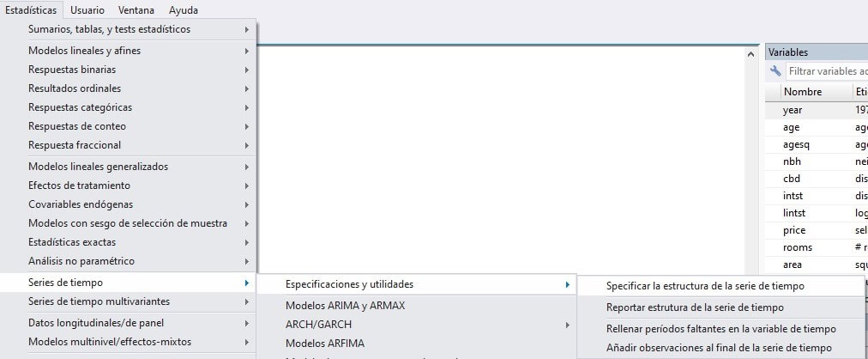Open Modelos ARIMA y ARMAX
The height and width of the screenshot is (359, 868).
click(x=345, y=305)
